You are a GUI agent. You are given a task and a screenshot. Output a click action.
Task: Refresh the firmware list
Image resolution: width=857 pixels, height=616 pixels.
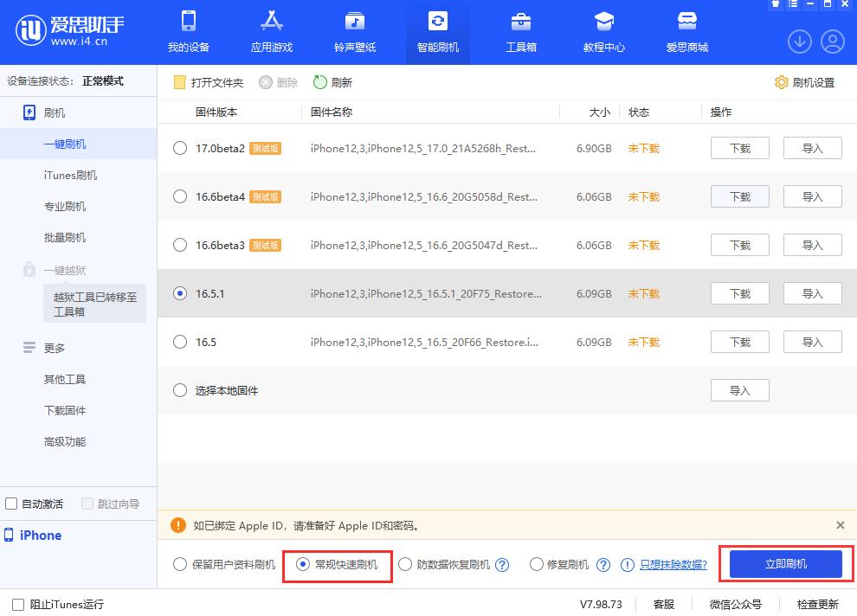pyautogui.click(x=332, y=82)
